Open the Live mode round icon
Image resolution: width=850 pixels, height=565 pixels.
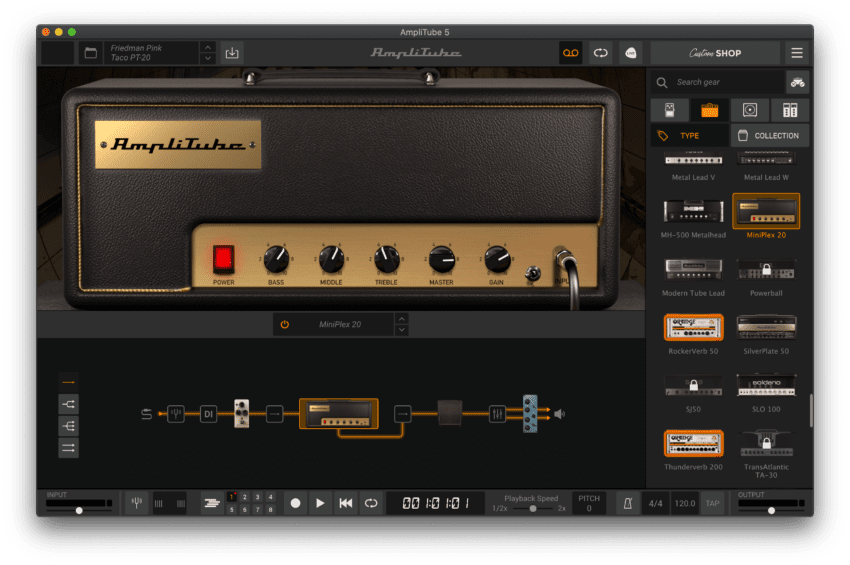coord(630,53)
